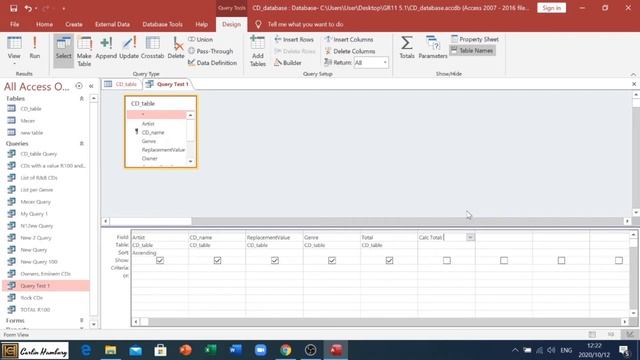Open File Explorer from the taskbar

[111, 350]
